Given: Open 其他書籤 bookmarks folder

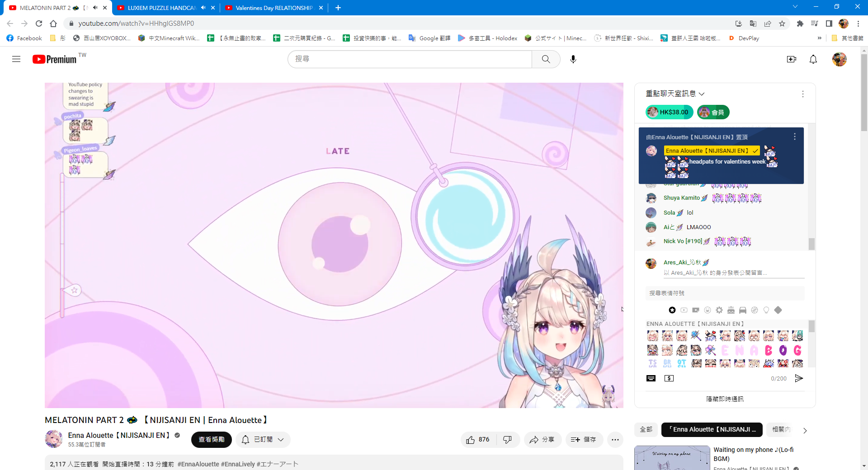Looking at the screenshot, I should (848, 38).
